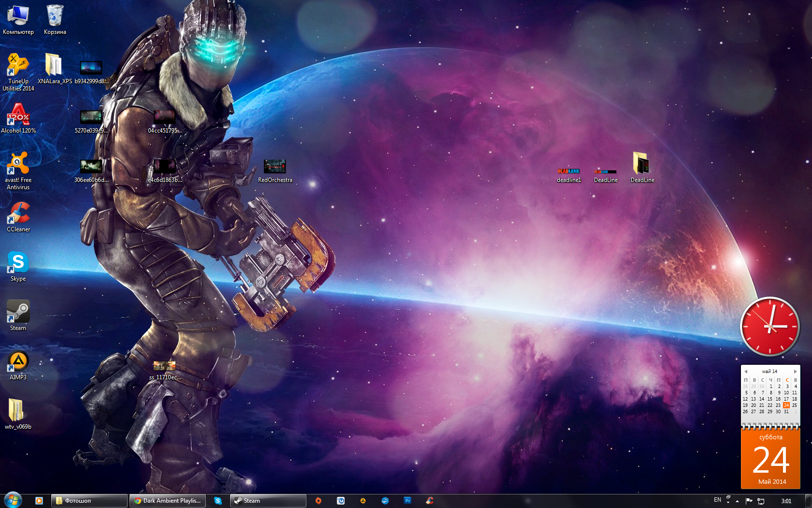Click the red analog clock gadget
The height and width of the screenshot is (508, 812).
[x=770, y=326]
